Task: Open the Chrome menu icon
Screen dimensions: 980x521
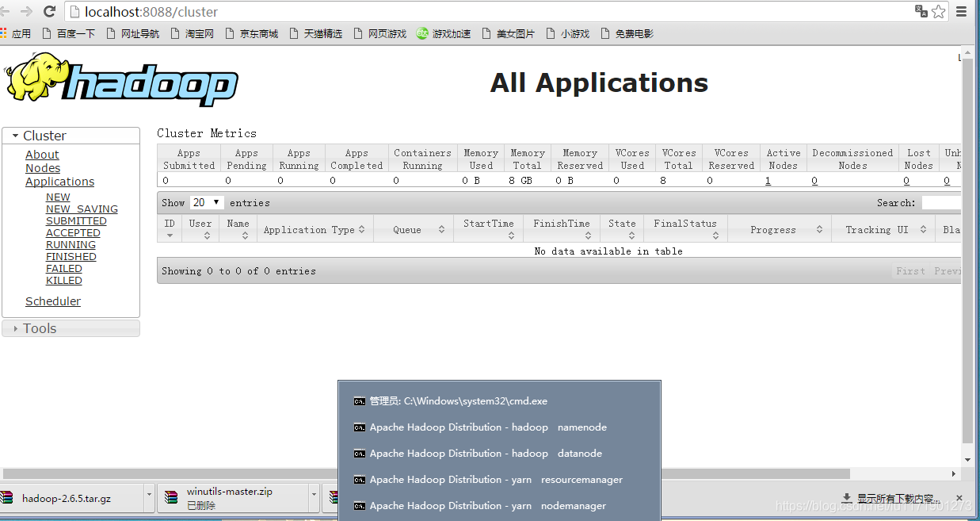Action: click(962, 12)
